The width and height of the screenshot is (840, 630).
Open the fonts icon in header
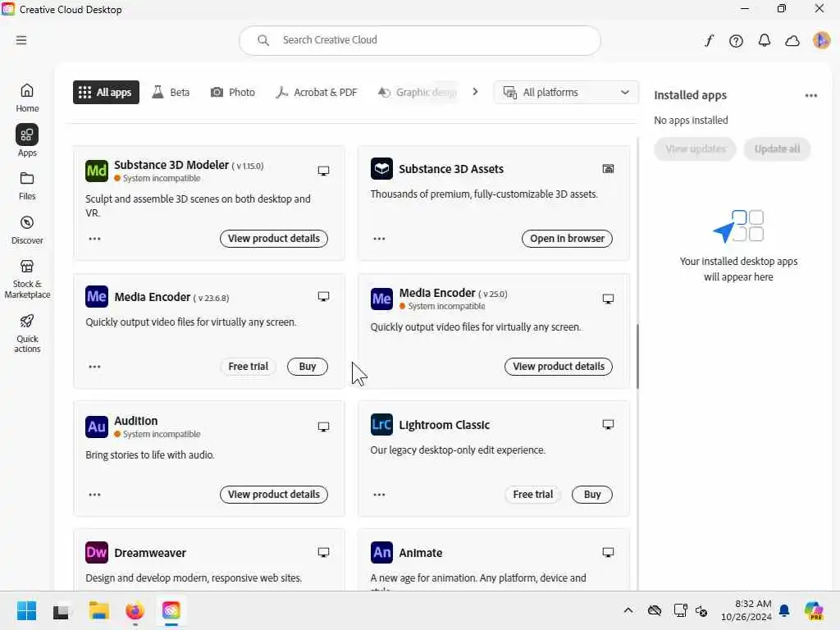tap(709, 41)
